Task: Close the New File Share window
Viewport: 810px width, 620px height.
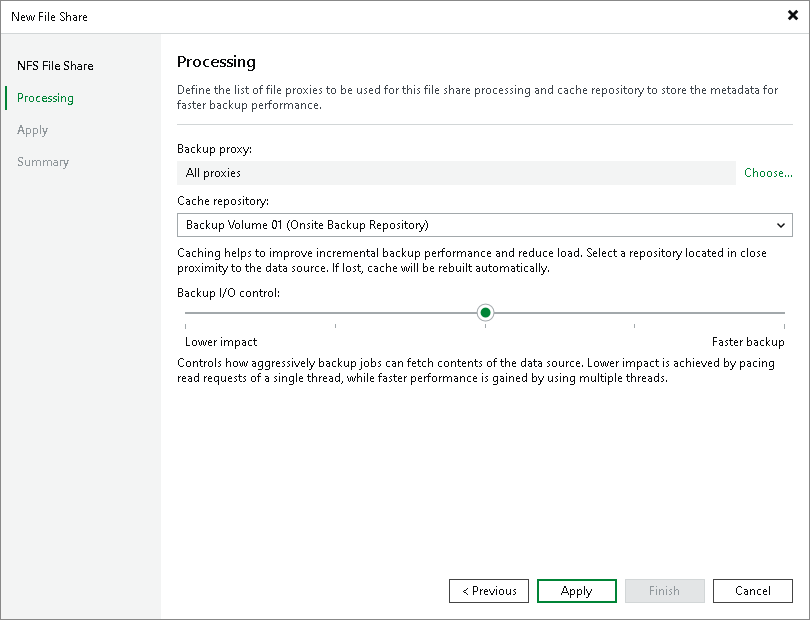Action: click(x=792, y=16)
